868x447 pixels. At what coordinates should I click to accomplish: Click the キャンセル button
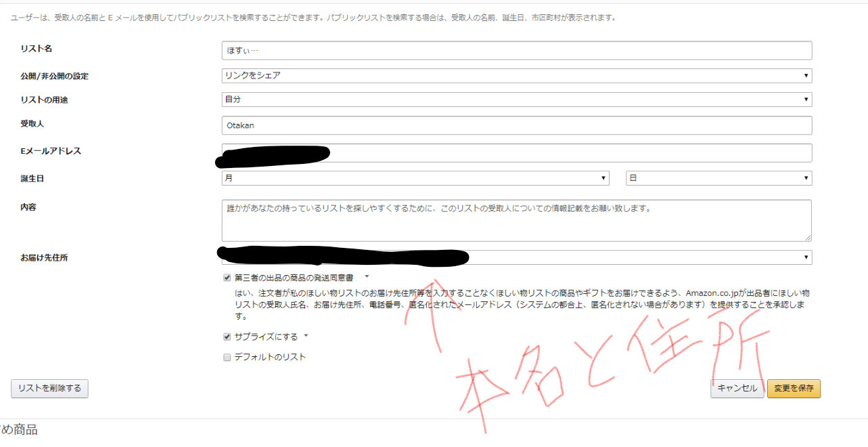point(737,389)
